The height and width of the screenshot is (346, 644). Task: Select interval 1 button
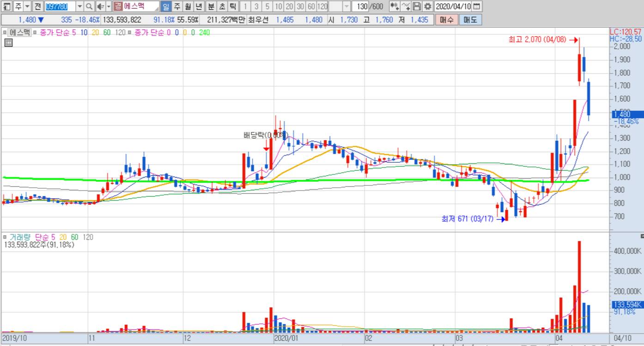(245, 6)
